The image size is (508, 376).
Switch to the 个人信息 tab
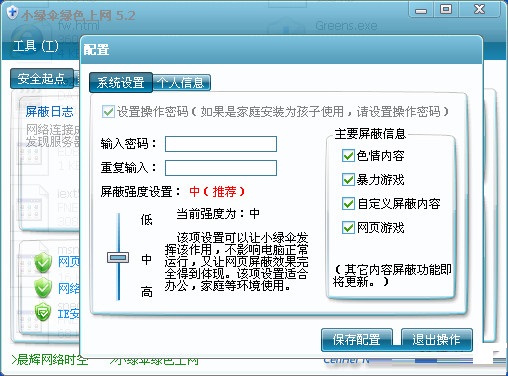pos(181,82)
